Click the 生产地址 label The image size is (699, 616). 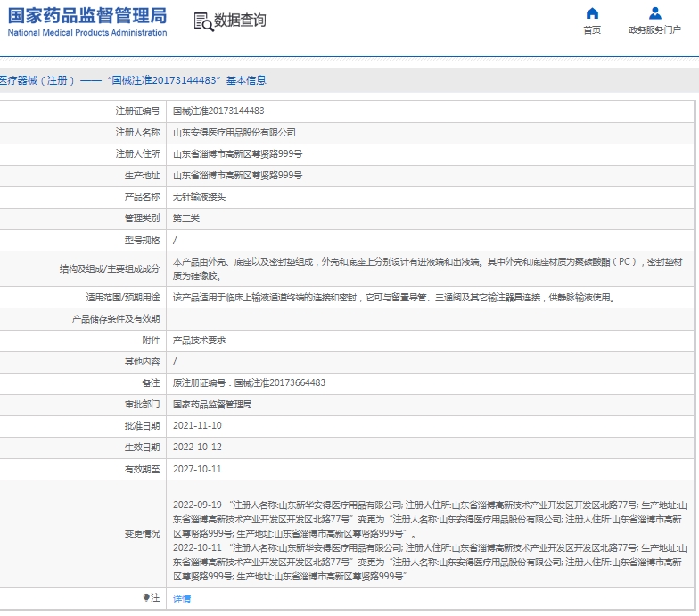click(x=143, y=175)
